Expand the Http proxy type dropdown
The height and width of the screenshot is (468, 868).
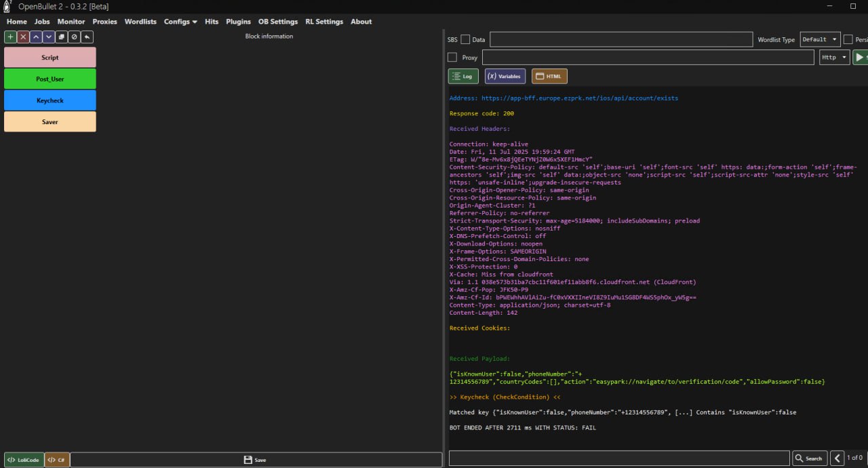(834, 58)
